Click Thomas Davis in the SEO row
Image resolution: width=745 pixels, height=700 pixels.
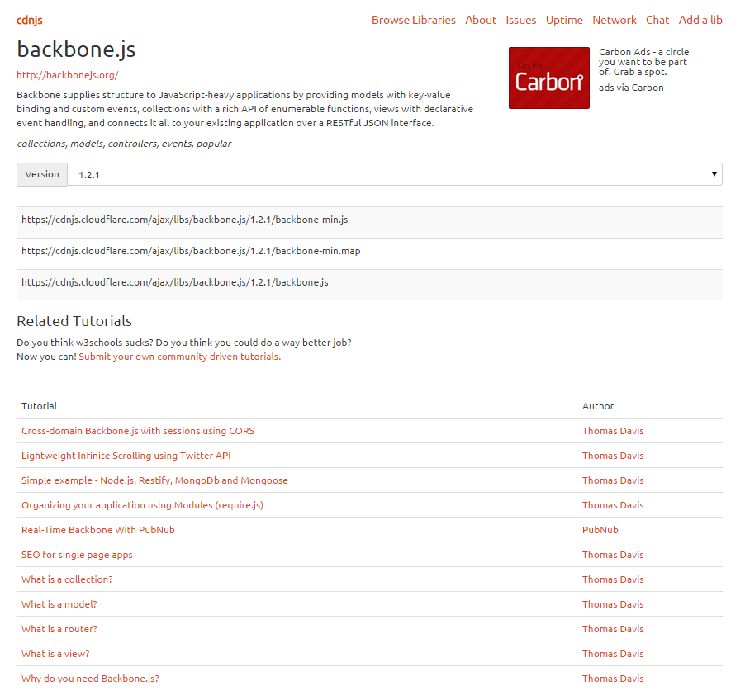[613, 555]
